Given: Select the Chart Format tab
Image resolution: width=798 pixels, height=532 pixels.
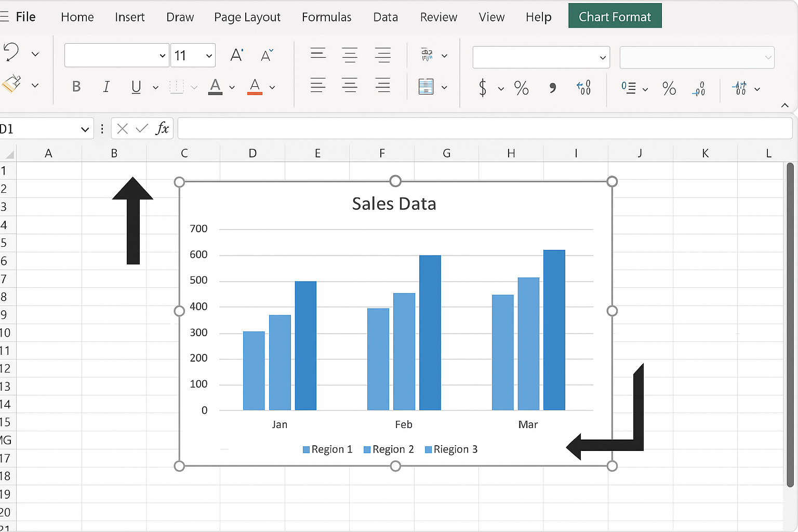Looking at the screenshot, I should coord(615,16).
